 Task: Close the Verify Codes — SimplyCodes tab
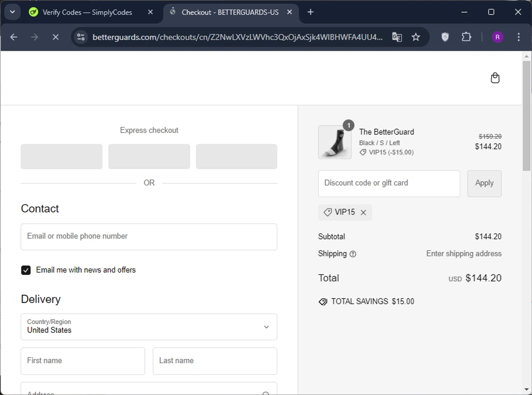150,12
